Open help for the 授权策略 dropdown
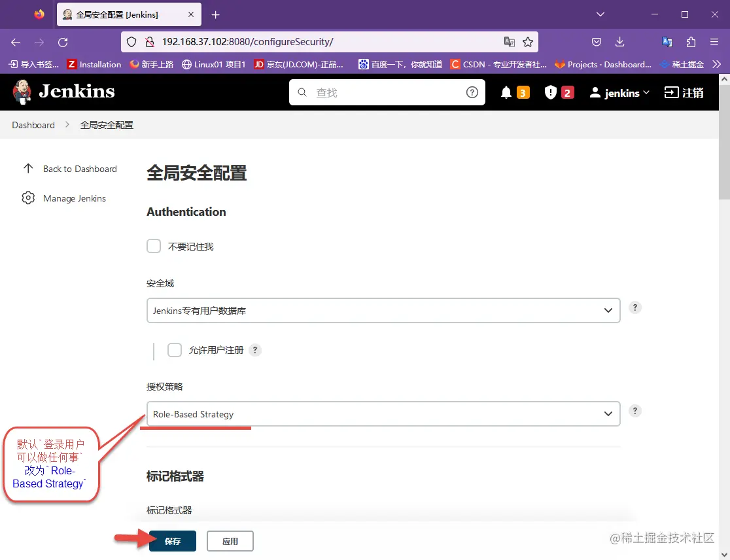The height and width of the screenshot is (560, 730). pos(635,411)
